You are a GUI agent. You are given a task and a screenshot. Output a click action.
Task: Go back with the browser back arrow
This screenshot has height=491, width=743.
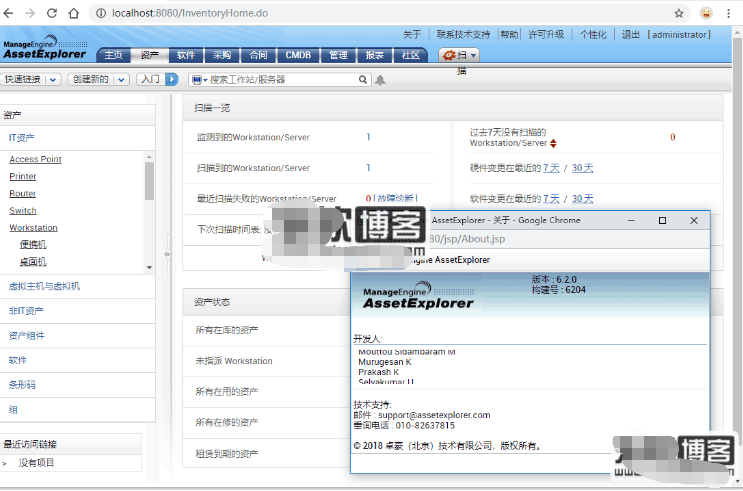[8, 13]
